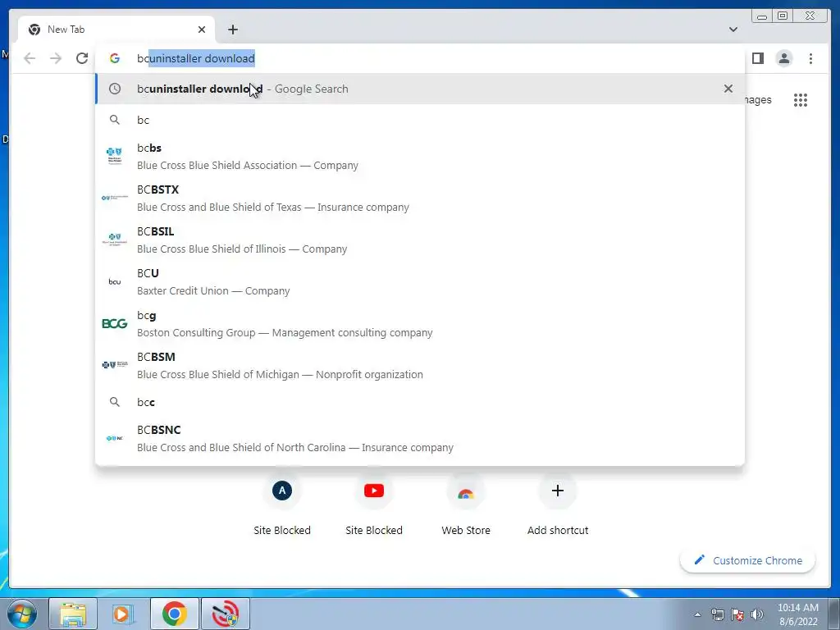Screen dimensions: 840x630
Task: Pick bcg Boston Consulting Group suggestion
Action: tap(419, 323)
